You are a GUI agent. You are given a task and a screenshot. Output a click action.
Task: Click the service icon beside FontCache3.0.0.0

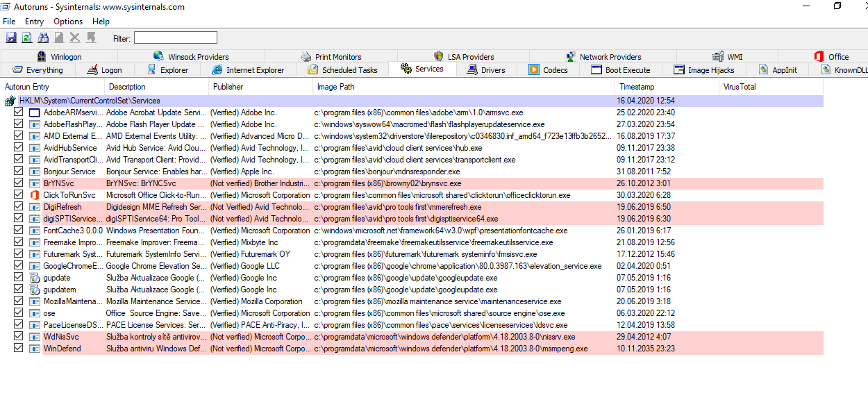click(x=34, y=231)
